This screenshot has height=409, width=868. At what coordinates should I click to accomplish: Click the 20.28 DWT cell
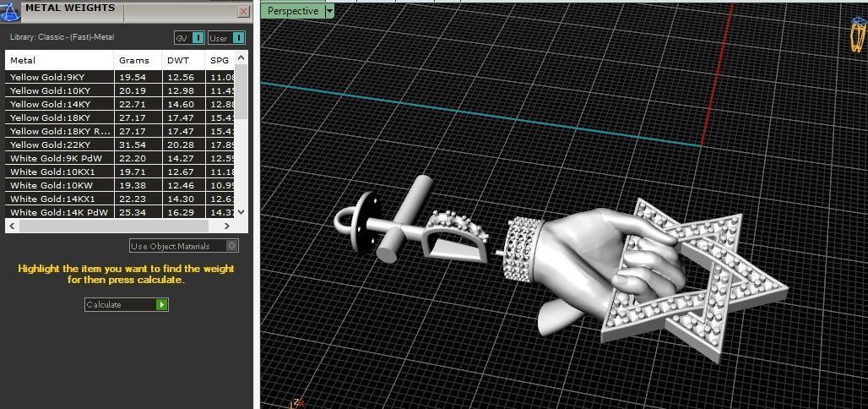pyautogui.click(x=184, y=145)
